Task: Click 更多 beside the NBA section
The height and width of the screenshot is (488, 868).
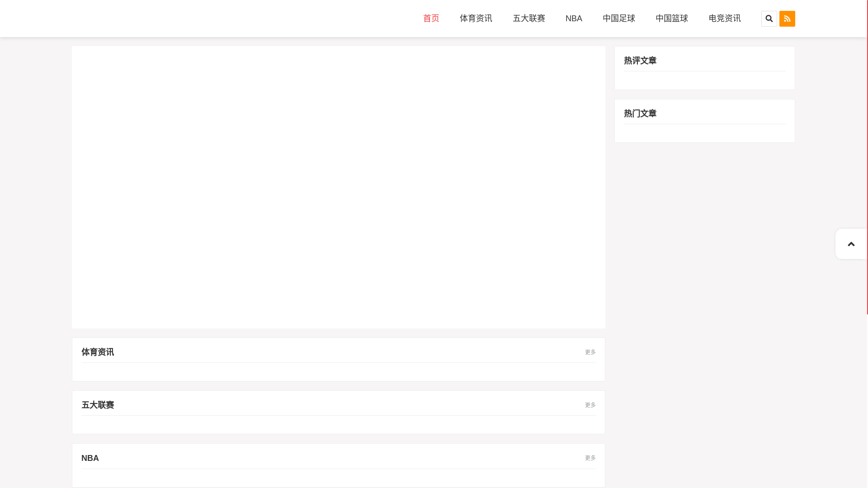Action: pyautogui.click(x=590, y=458)
